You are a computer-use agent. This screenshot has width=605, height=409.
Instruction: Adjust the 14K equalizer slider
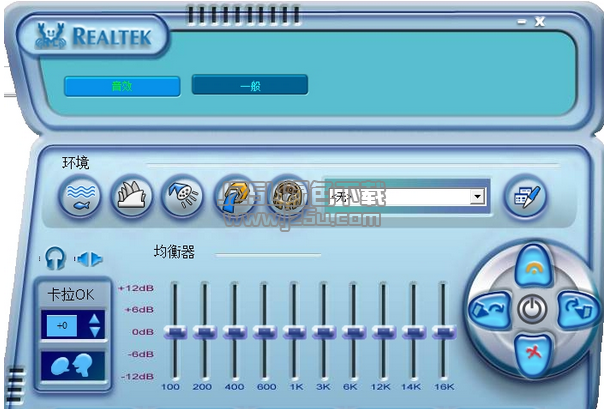pyautogui.click(x=414, y=332)
